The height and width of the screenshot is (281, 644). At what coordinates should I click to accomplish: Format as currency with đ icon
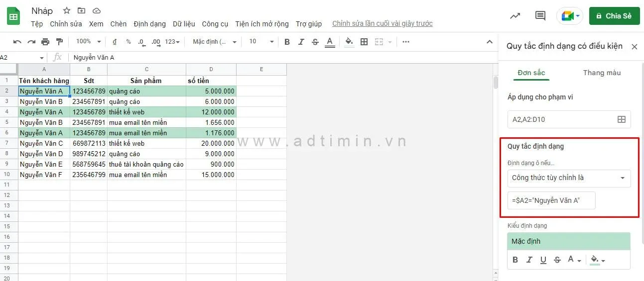(x=115, y=42)
